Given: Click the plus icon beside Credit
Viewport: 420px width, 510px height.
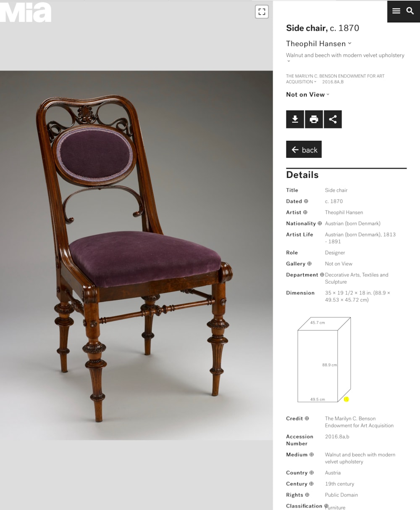Looking at the screenshot, I should click(x=307, y=419).
